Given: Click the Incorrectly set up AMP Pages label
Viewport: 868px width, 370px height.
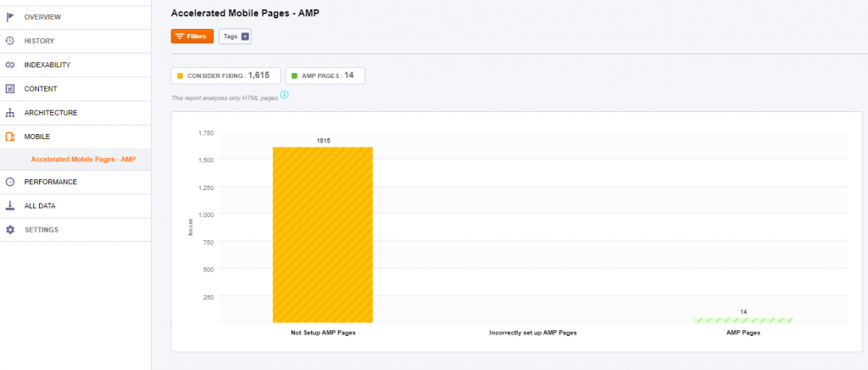Looking at the screenshot, I should [532, 333].
